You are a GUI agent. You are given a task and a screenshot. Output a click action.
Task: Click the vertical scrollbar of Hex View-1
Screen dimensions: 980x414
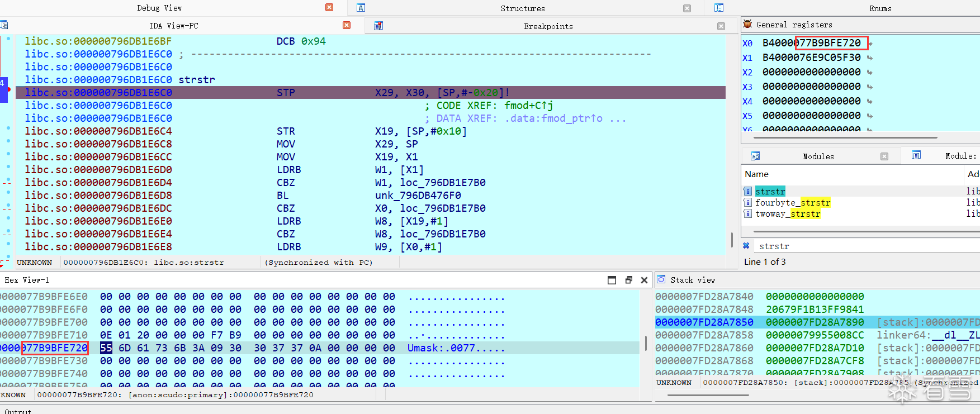[x=646, y=342]
